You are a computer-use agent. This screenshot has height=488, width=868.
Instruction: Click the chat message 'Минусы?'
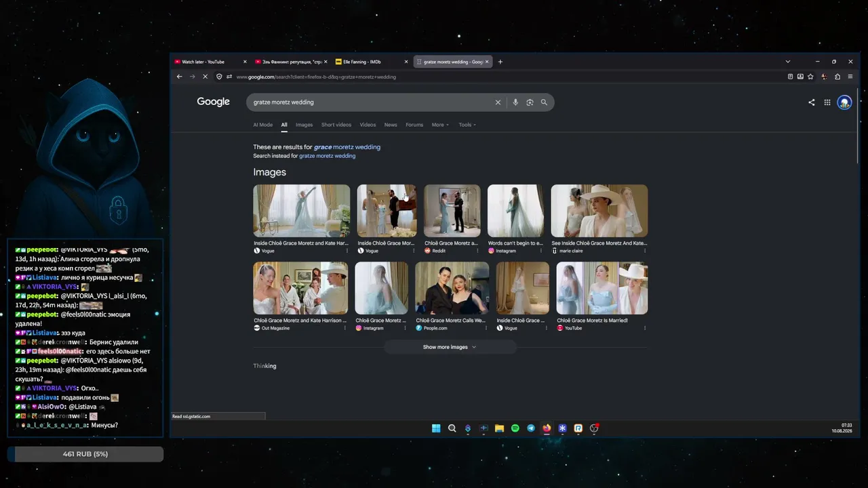point(104,425)
